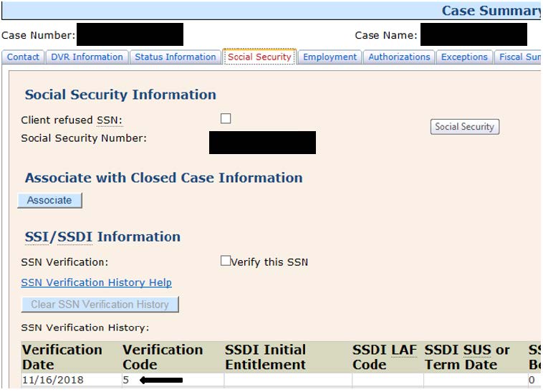Click the Clear SSN Verification History button
Viewport: 543px width, 392px height.
click(100, 305)
